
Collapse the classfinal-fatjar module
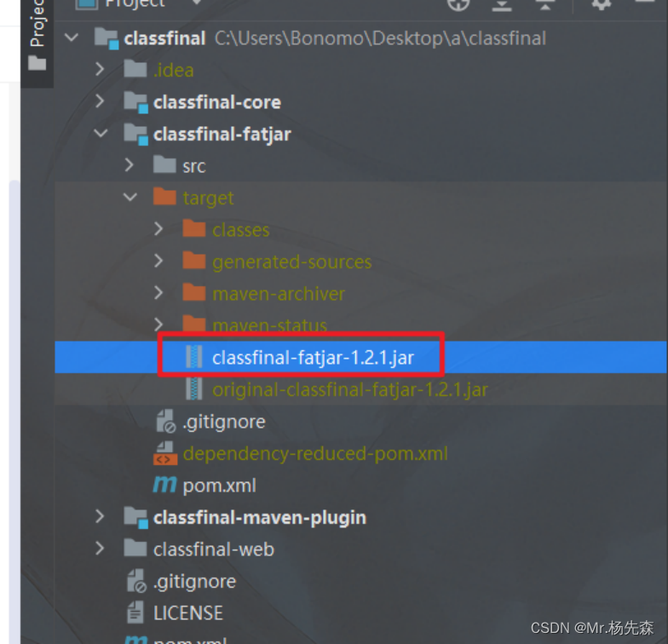[x=101, y=133]
